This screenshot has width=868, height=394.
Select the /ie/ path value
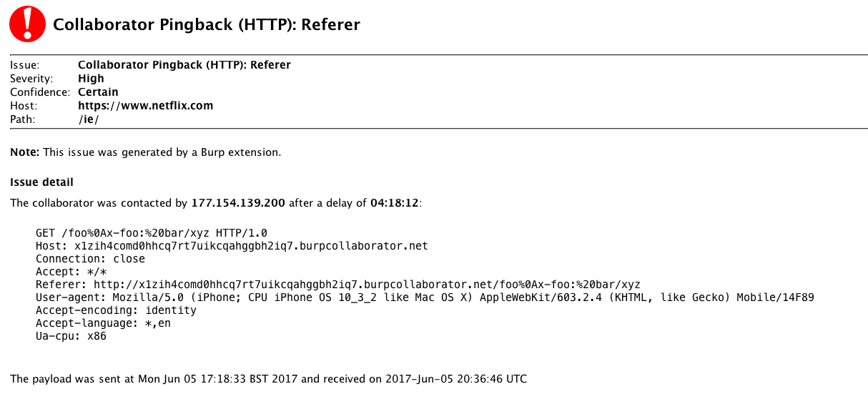pos(89,119)
